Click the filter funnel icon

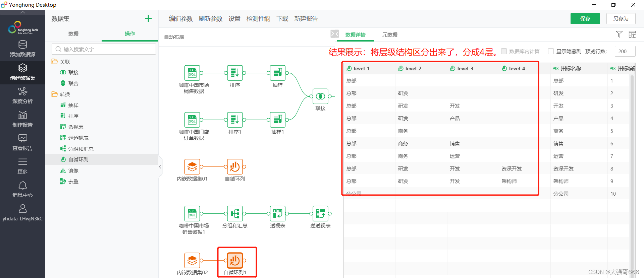(x=619, y=34)
